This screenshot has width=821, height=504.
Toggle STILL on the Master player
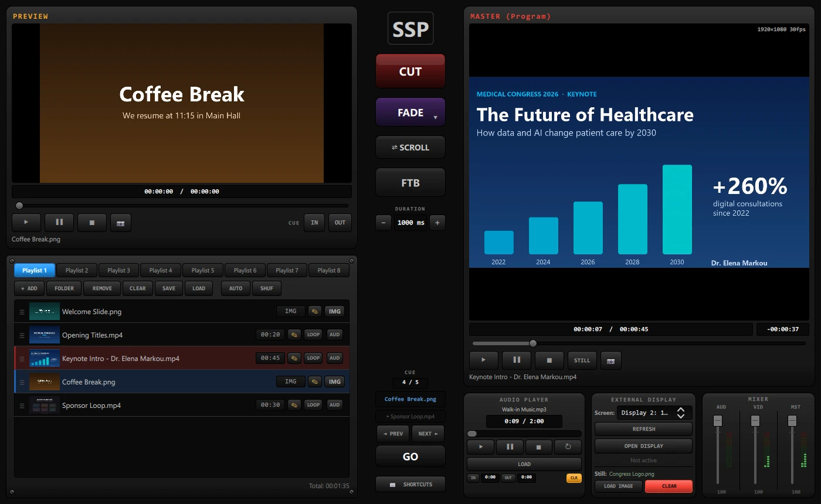582,360
